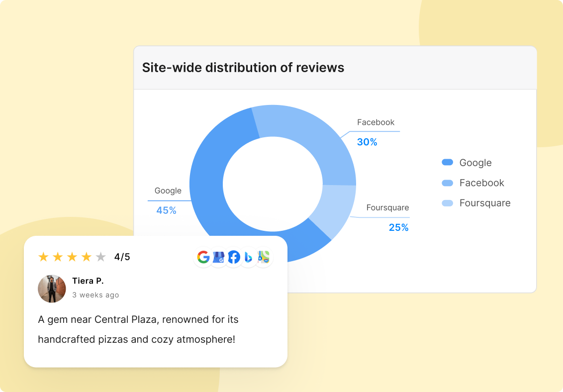Click the Foursquare callout label beside chart
This screenshot has width=563, height=392.
point(387,208)
